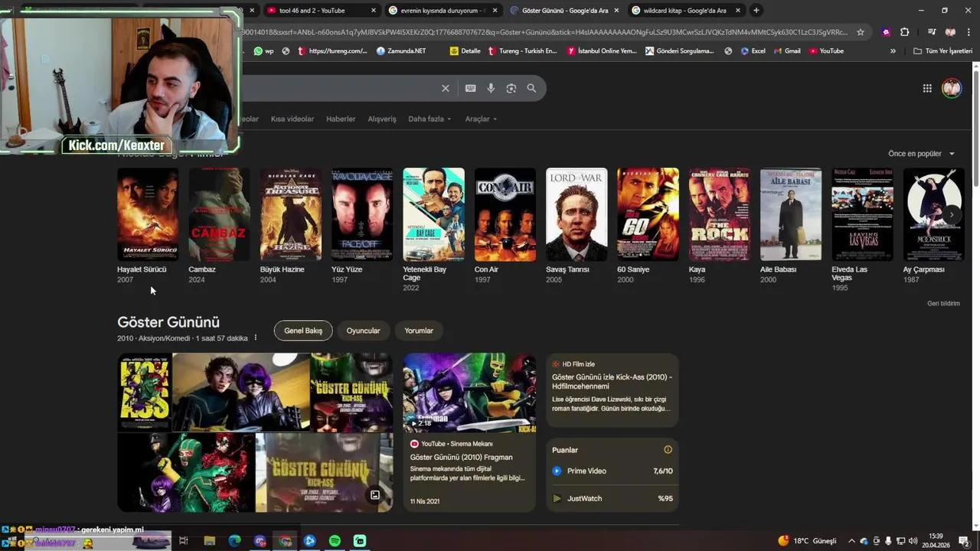Show hidden system tray icons
This screenshot has height=551, width=980.
pos(851,541)
